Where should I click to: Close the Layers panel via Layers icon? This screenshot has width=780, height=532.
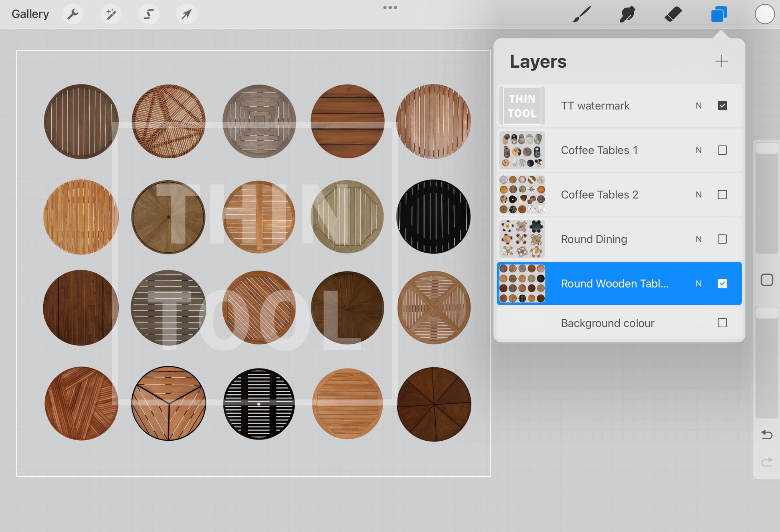[719, 14]
